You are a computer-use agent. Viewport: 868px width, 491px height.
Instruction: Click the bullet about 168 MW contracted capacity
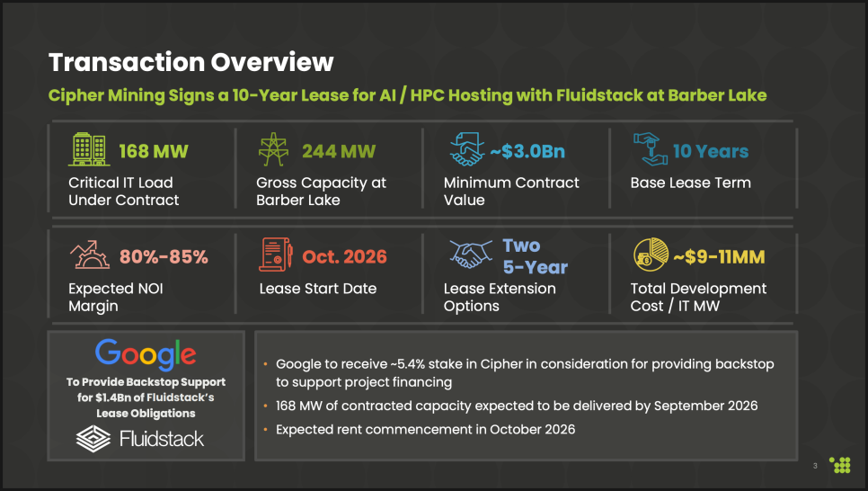pos(516,406)
